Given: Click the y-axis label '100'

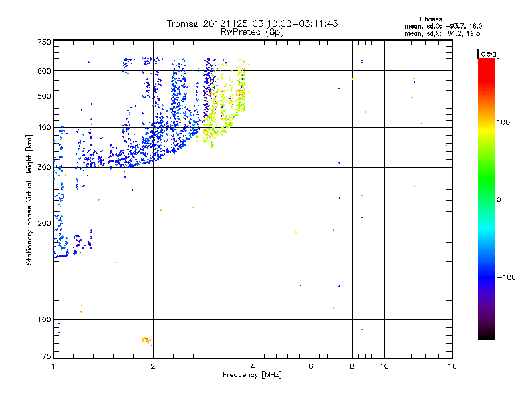Looking at the screenshot, I should [x=44, y=319].
